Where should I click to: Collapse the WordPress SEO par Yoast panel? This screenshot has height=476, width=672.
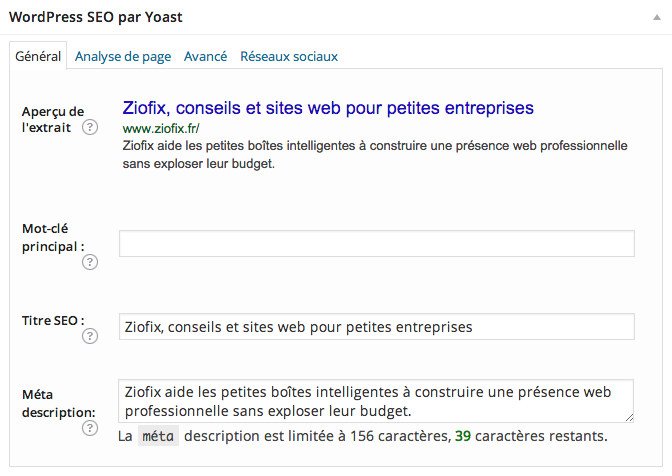657,18
